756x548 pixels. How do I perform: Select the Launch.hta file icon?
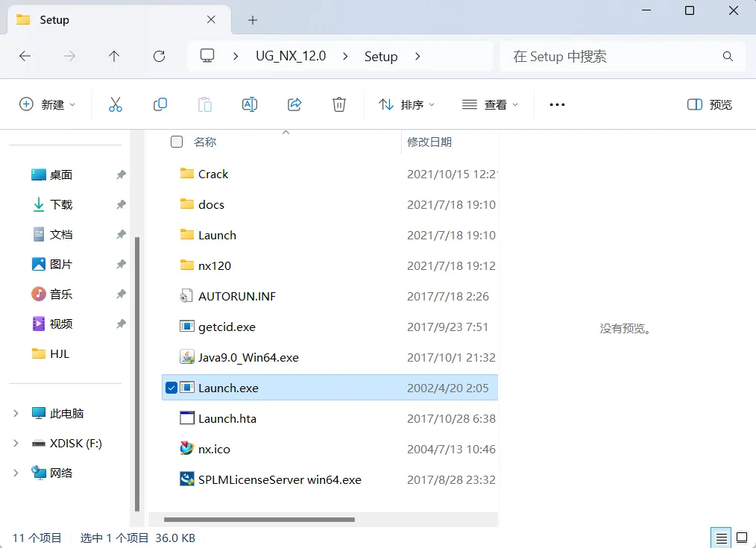(187, 418)
